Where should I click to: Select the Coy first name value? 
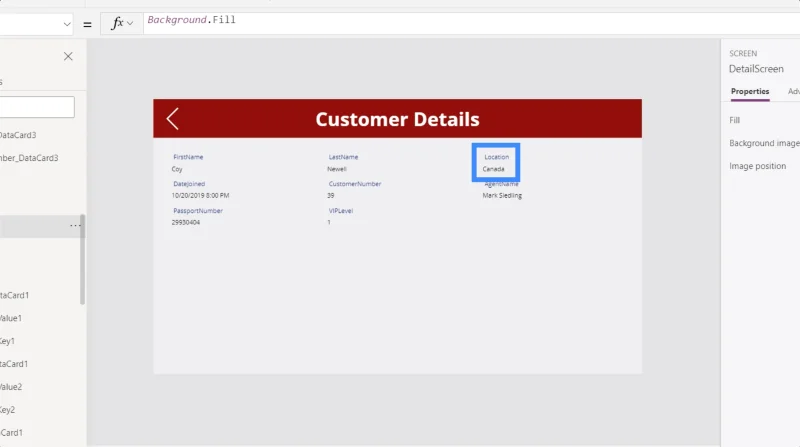point(177,169)
